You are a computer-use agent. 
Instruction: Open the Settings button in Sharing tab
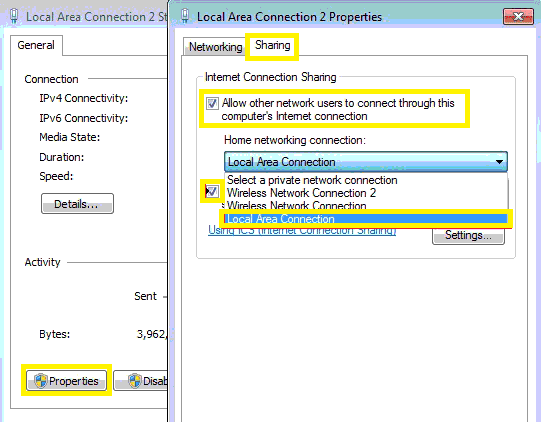[468, 235]
